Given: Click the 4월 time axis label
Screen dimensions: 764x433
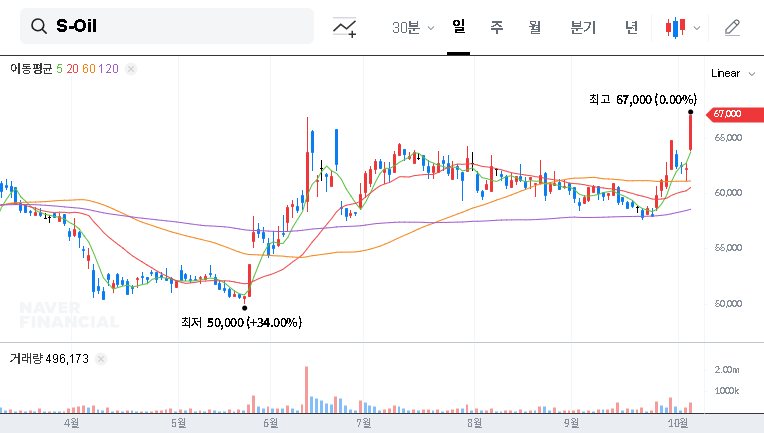Looking at the screenshot, I should (x=71, y=423).
